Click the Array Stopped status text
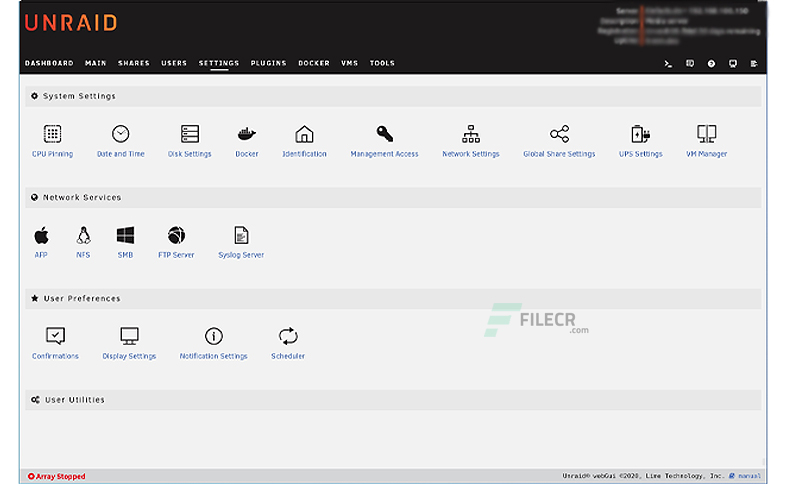Image resolution: width=786 pixels, height=484 pixels. (60, 476)
